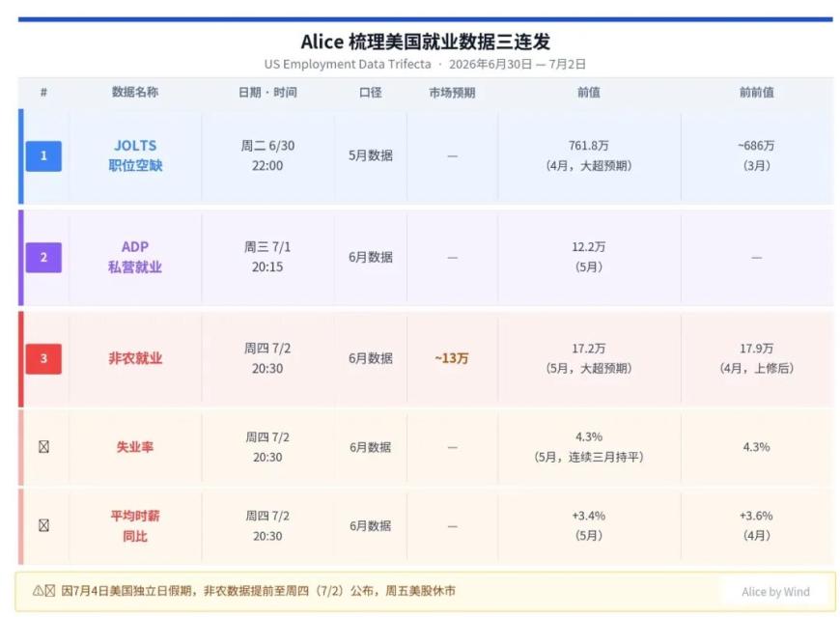Click the warning icon in the footer note
Viewport: 840px width, 617px height.
[x=38, y=591]
